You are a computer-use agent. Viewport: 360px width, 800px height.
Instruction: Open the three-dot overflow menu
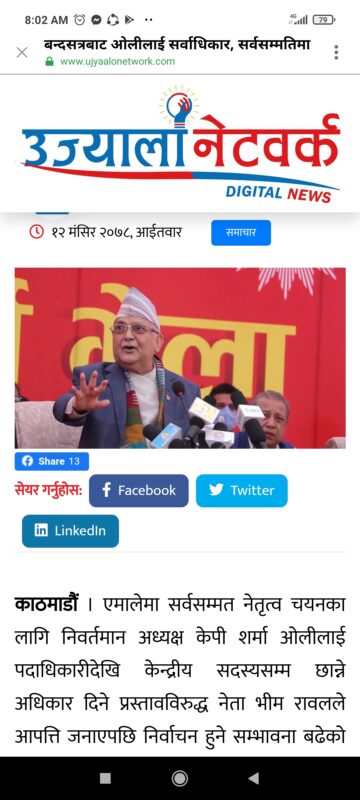pyautogui.click(x=336, y=52)
